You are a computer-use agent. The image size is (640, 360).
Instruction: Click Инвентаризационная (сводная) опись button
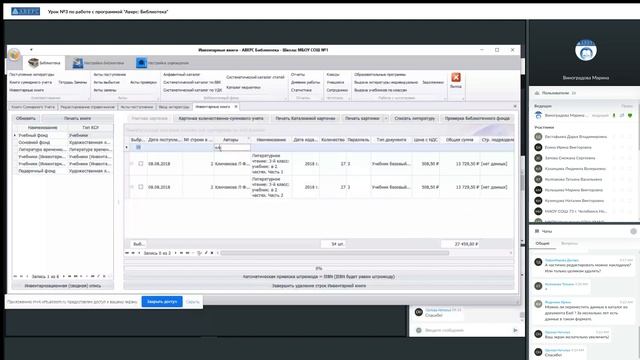point(63,286)
